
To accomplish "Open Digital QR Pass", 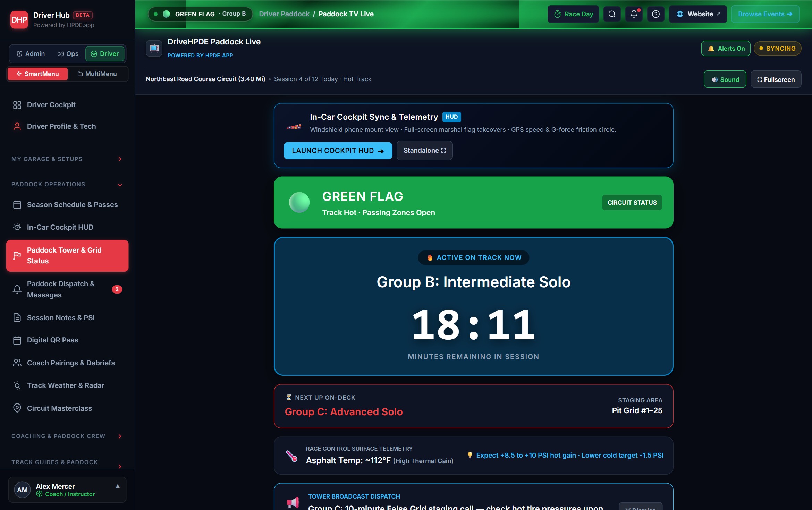I will pyautogui.click(x=67, y=340).
